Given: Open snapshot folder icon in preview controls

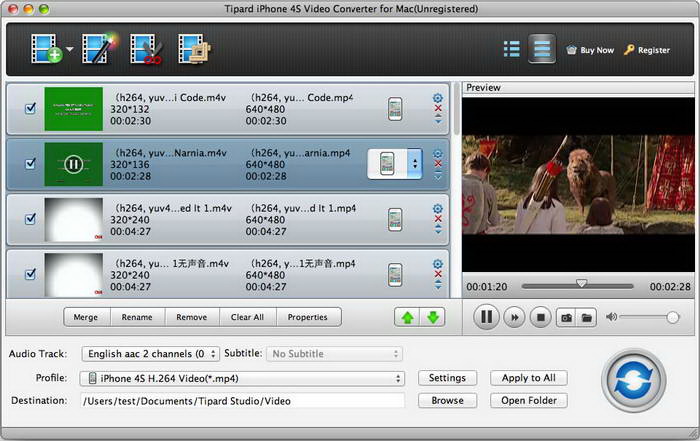Looking at the screenshot, I should coord(588,317).
